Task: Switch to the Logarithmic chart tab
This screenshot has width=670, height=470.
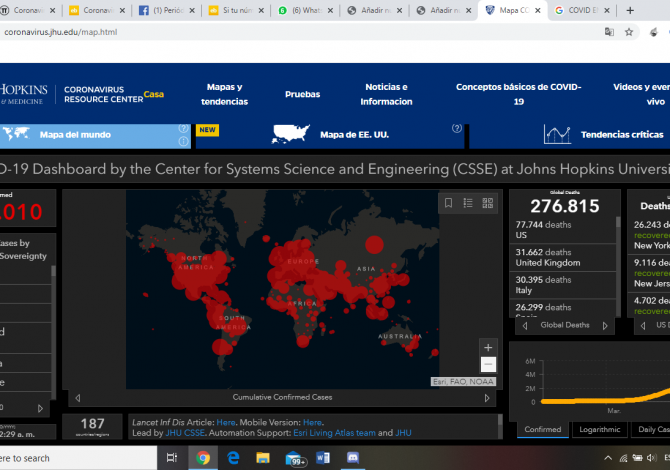Action: point(599,429)
